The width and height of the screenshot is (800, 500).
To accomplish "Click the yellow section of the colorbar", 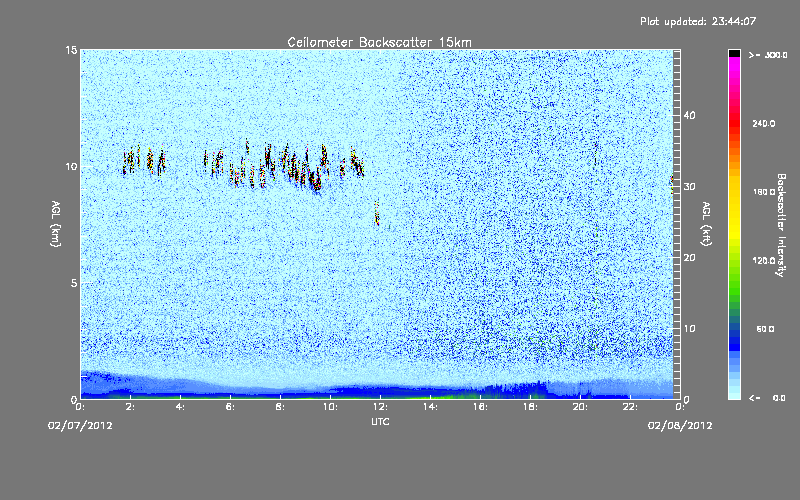I will click(x=734, y=204).
